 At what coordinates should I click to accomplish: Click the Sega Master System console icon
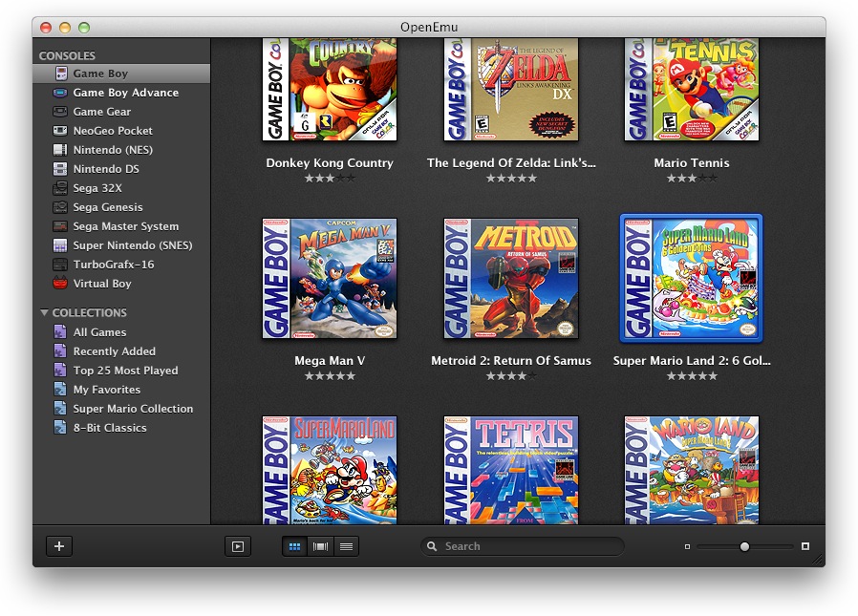(x=59, y=226)
